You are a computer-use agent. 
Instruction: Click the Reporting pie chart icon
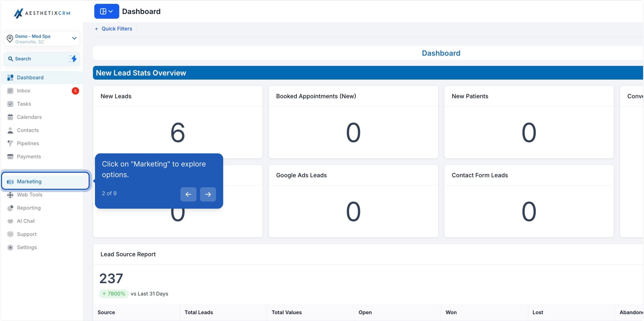(x=10, y=208)
